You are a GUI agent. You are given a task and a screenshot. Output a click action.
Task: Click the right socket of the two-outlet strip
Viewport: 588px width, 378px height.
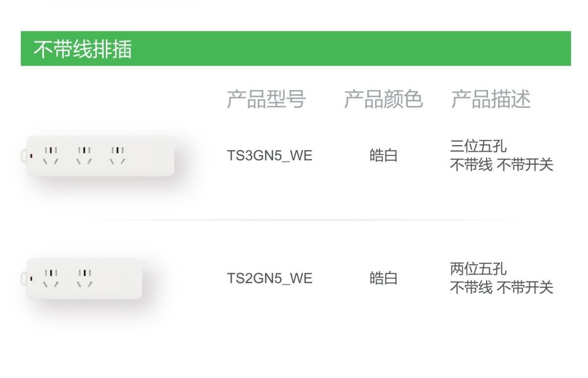tap(84, 278)
